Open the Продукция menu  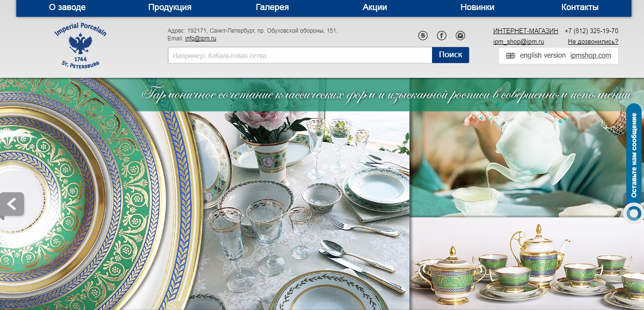(170, 7)
